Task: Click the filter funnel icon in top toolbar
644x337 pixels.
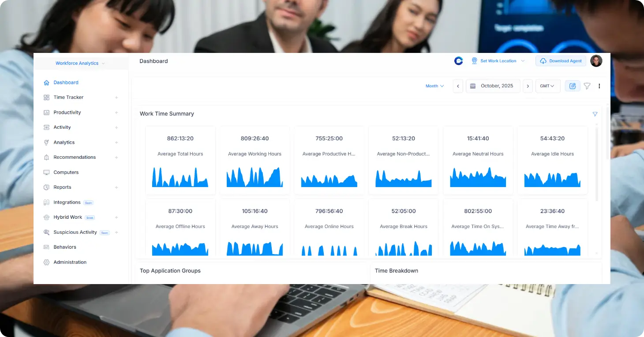Action: click(x=587, y=86)
